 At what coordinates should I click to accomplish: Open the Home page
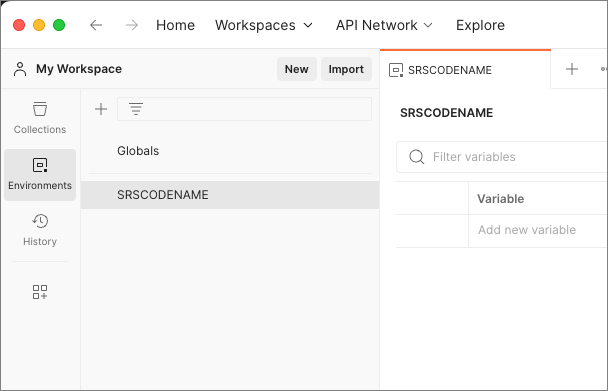(x=175, y=25)
